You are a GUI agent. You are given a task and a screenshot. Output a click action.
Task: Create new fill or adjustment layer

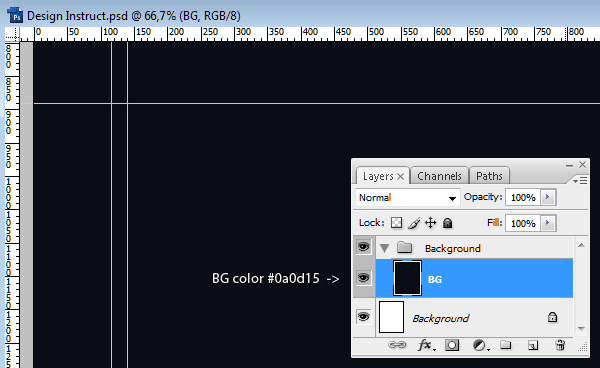point(480,345)
